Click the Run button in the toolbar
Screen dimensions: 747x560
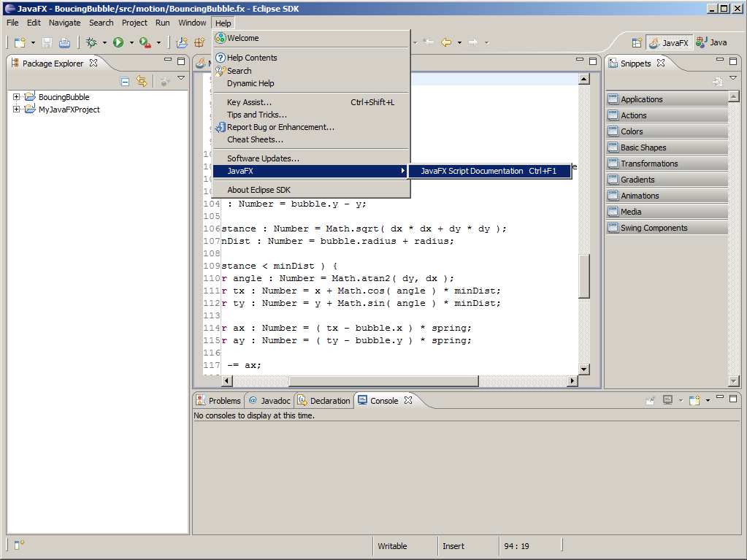tap(118, 42)
